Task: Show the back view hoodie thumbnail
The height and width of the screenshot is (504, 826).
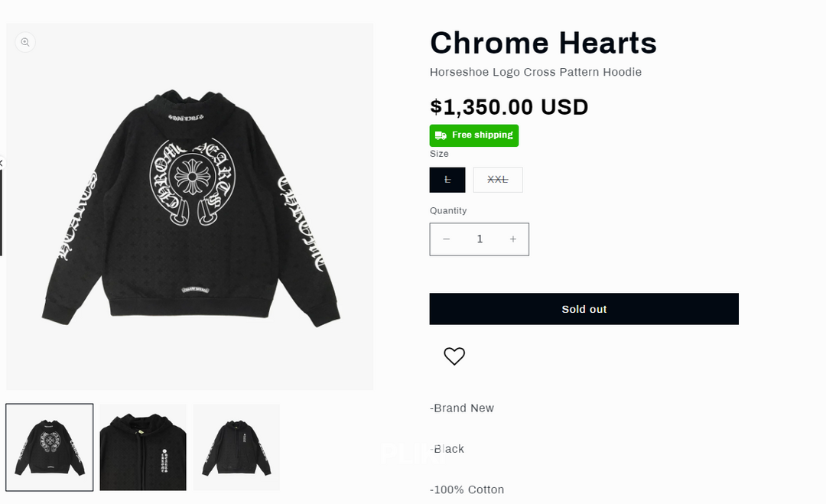Action: [x=50, y=447]
